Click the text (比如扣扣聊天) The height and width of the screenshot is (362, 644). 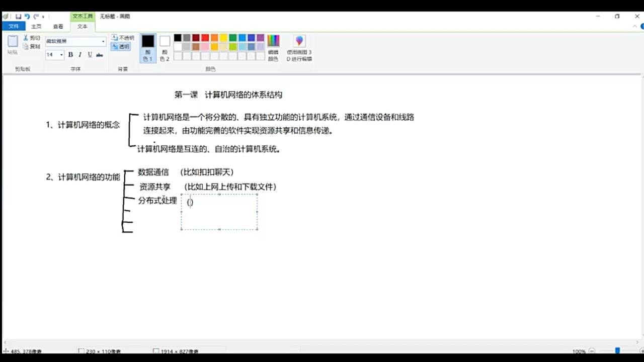pyautogui.click(x=207, y=172)
